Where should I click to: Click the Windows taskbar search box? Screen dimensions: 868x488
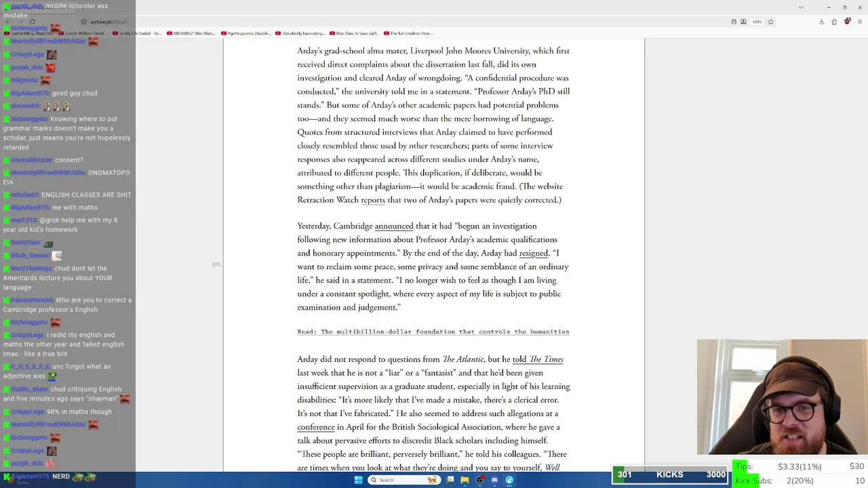point(403,480)
